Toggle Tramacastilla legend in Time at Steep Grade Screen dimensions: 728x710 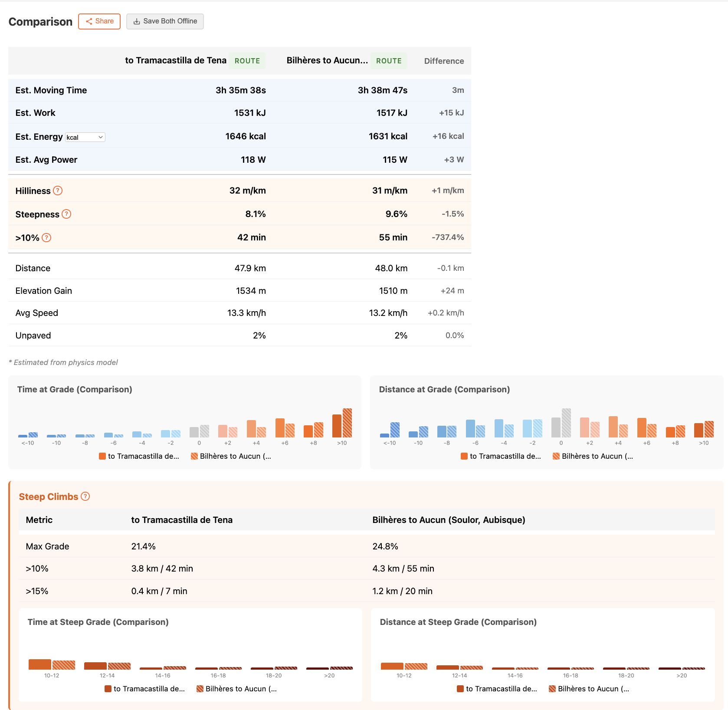pos(144,689)
